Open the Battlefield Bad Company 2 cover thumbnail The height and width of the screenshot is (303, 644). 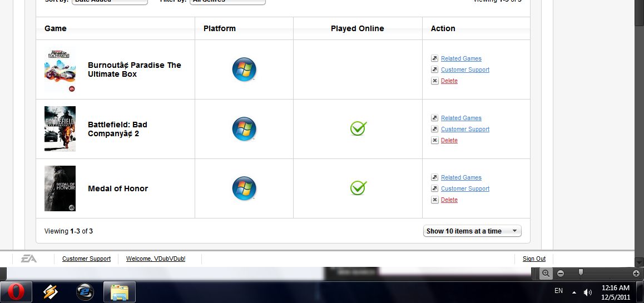[60, 129]
